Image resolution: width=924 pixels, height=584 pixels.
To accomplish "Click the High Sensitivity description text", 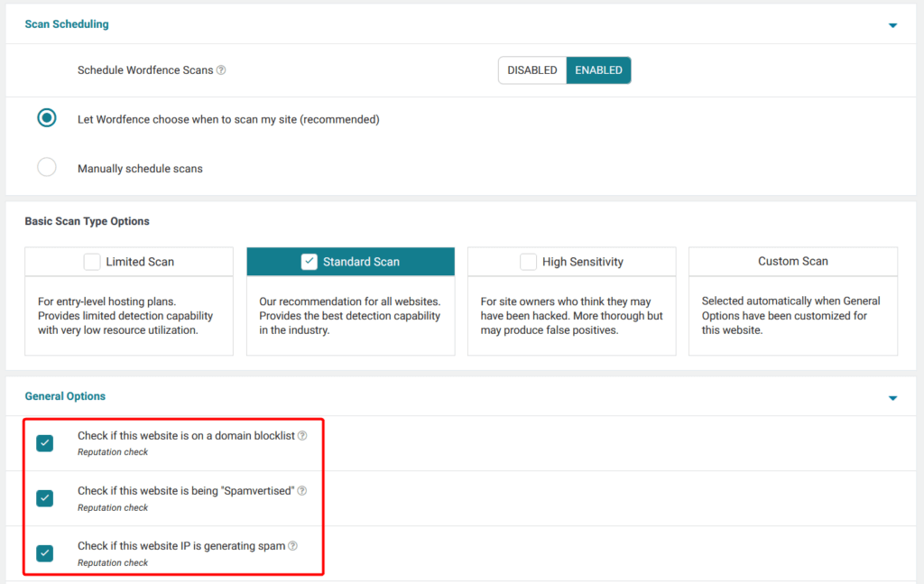I will pos(571,316).
